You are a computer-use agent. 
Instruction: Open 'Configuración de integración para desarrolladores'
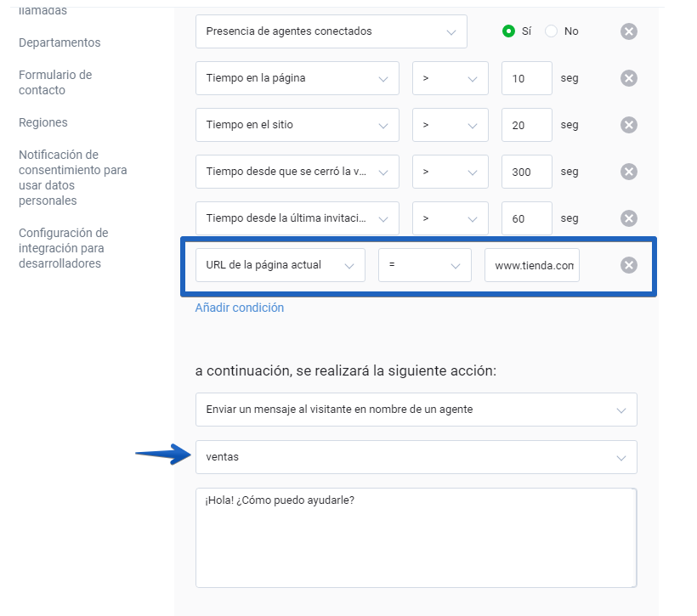pyautogui.click(x=63, y=248)
